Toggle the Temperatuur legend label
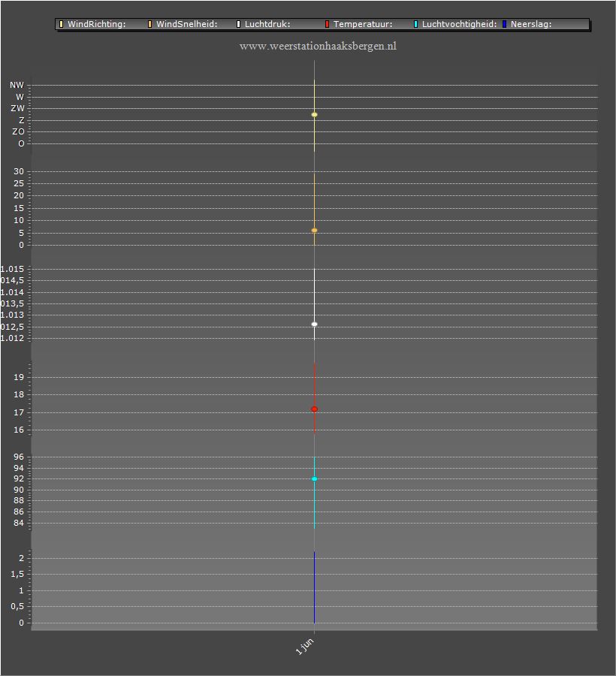 tap(363, 24)
